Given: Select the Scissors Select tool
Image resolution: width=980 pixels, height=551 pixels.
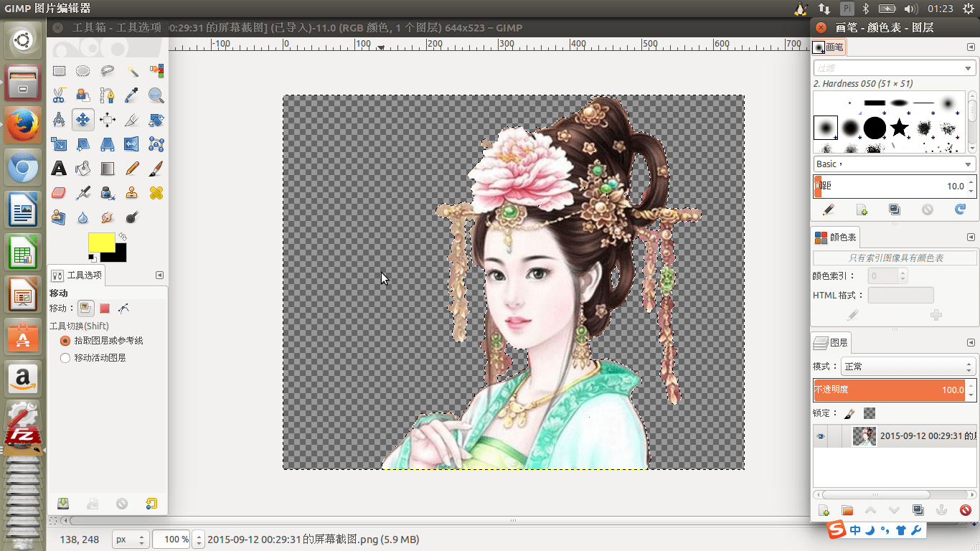Looking at the screenshot, I should coord(59,95).
